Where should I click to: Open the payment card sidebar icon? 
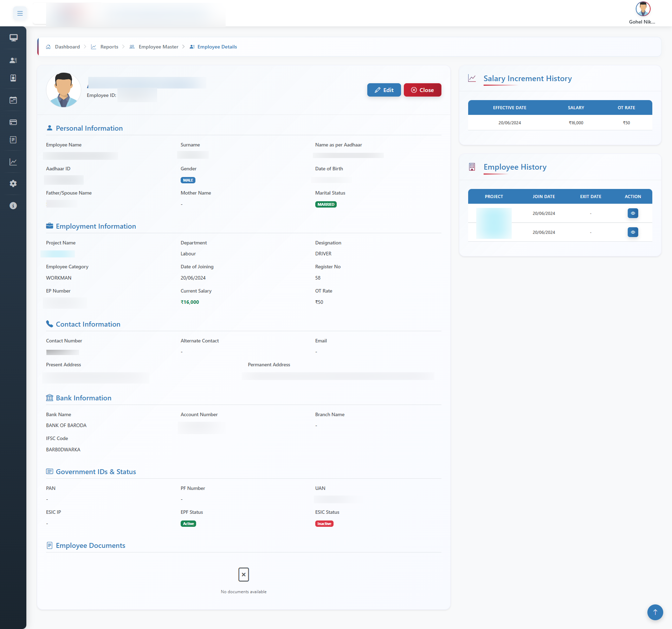13,122
